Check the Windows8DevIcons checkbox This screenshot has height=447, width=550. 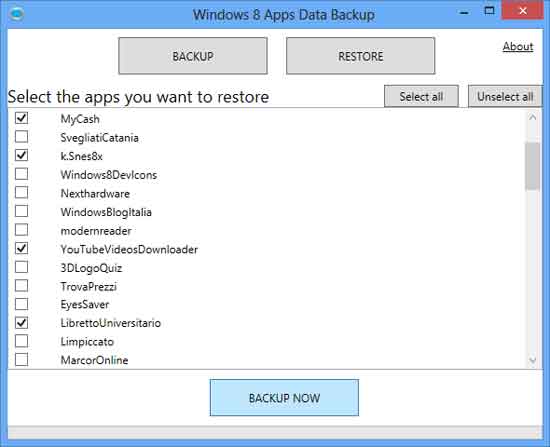point(21,174)
